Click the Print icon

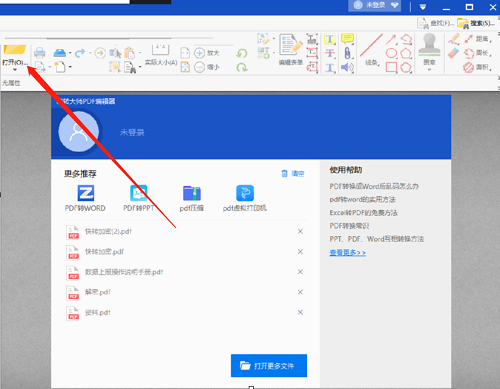pos(40,53)
